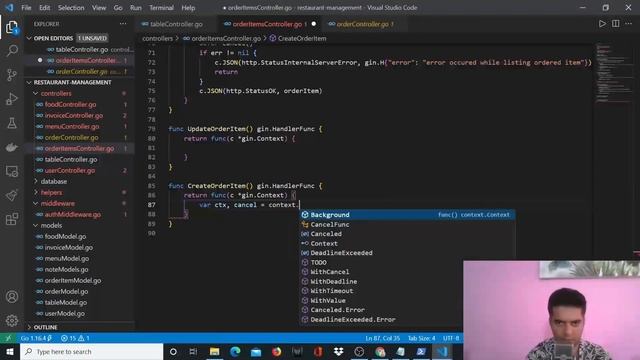Image resolution: width=640 pixels, height=360 pixels.
Task: Open the errors and warnings count in status bar
Action: tap(75, 338)
